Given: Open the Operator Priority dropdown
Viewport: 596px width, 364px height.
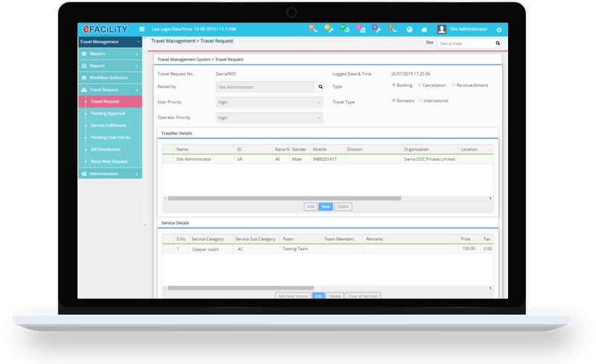Looking at the screenshot, I should 270,118.
